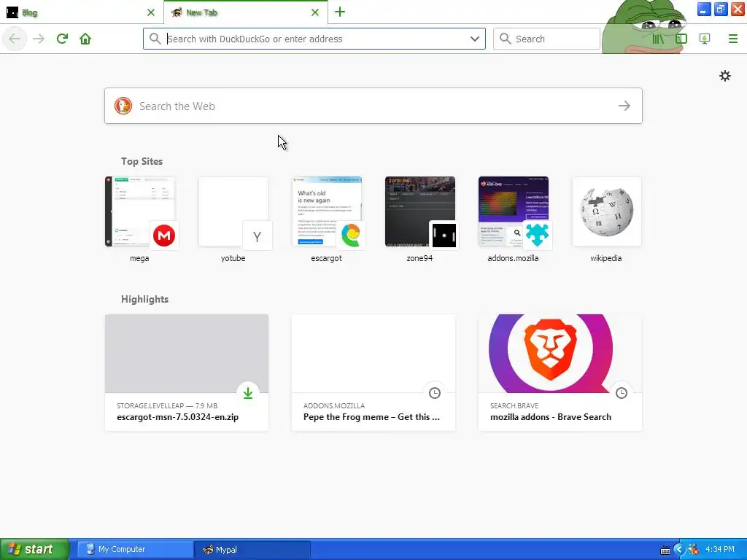Expand the address bar history dropdown
Image resolution: width=747 pixels, height=560 pixels.
(474, 39)
